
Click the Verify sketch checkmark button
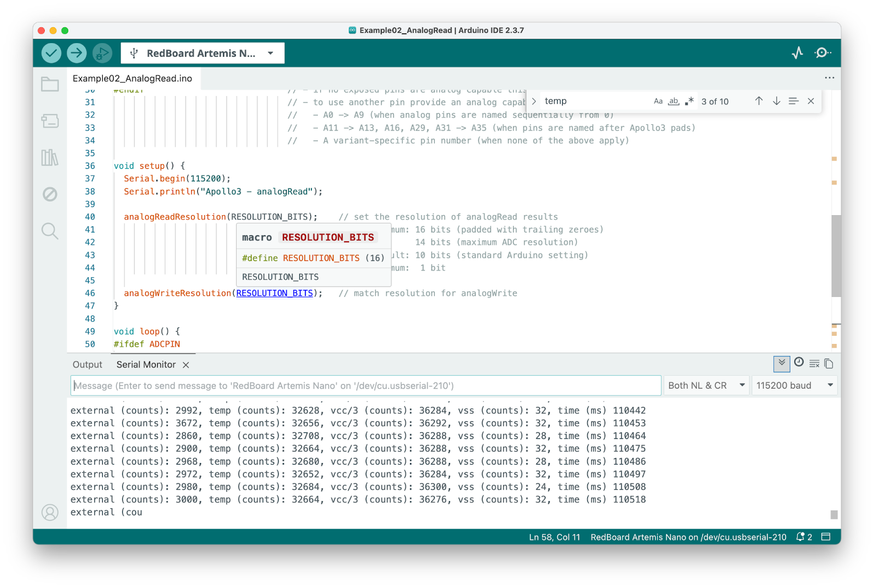point(51,53)
